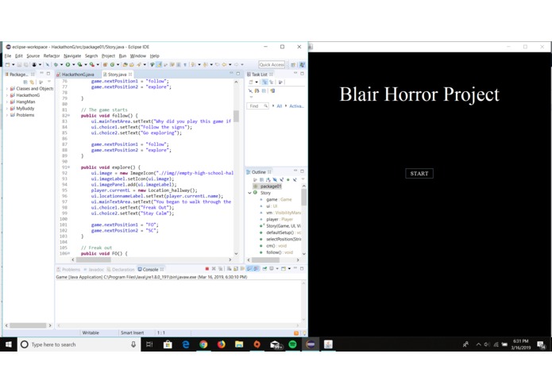Viewport: 552px width, 392px height.
Task: Select Problems project in Package Explorer
Action: coord(22,115)
